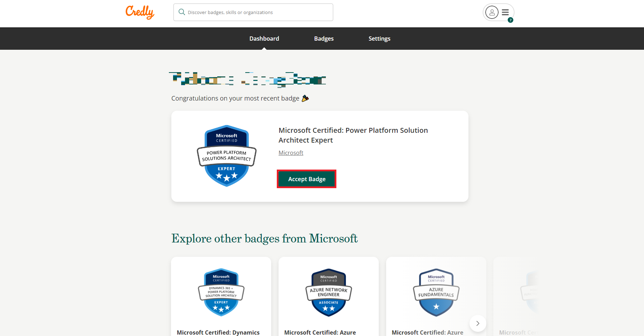Click the Azure Fundamentals card title text
The width and height of the screenshot is (644, 336).
point(427,332)
